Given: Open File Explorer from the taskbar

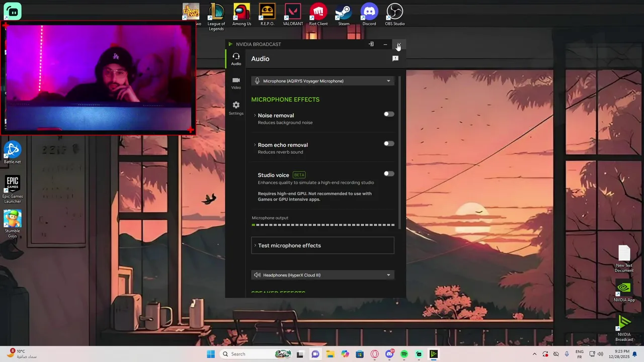Looking at the screenshot, I should [x=330, y=354].
